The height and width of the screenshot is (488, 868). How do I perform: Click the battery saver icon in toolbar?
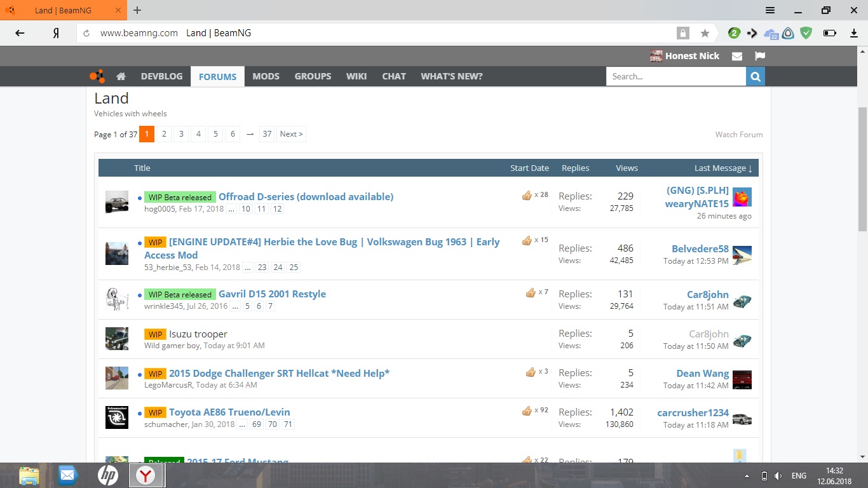click(830, 33)
